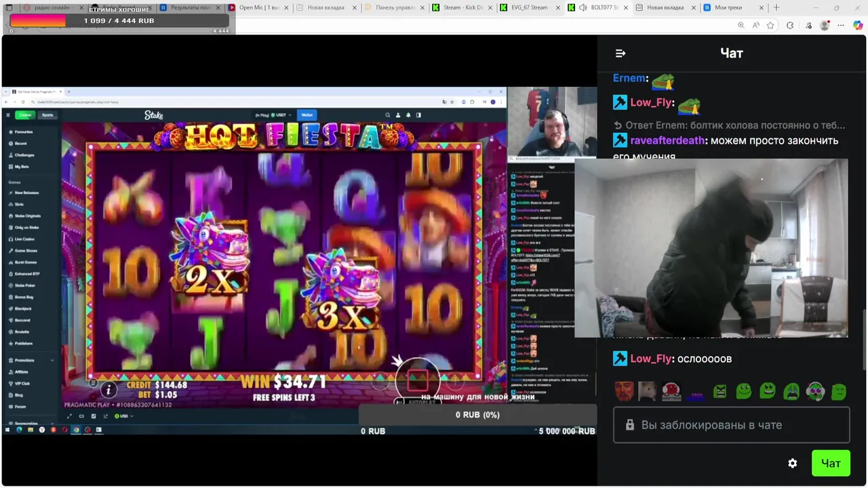Pick the red DJ with headphones emote
Viewport: 868px width, 488px height.
click(x=671, y=392)
